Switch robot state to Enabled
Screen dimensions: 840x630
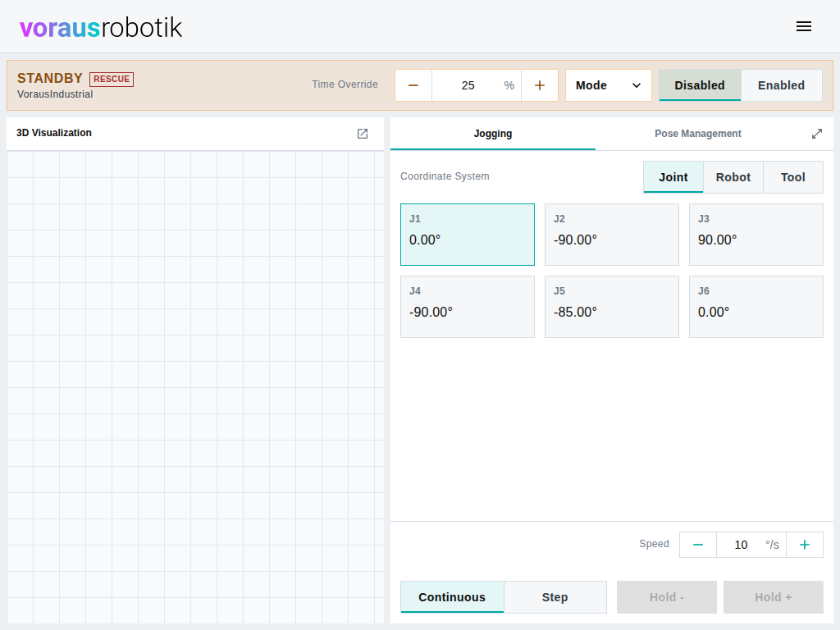[781, 85]
